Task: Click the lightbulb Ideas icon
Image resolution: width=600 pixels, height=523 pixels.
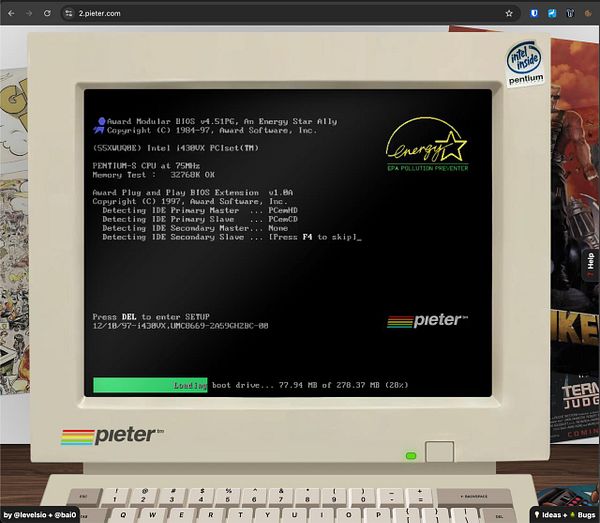Action: pyautogui.click(x=537, y=515)
